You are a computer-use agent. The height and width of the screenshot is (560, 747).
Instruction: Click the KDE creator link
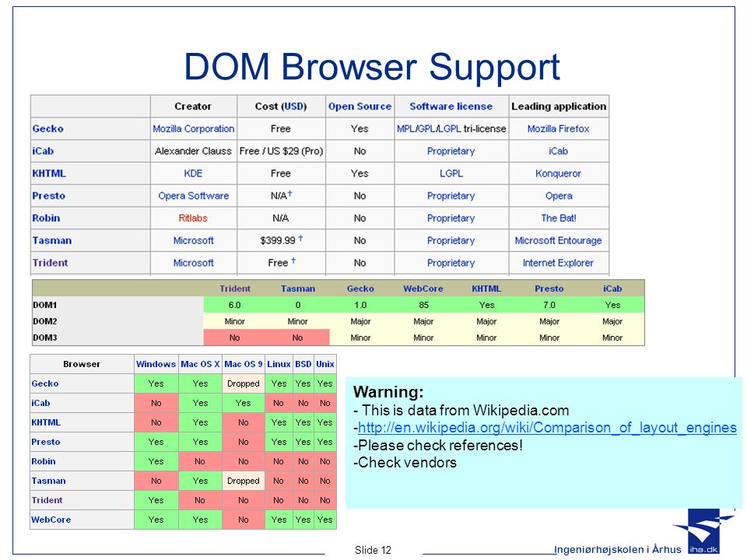193,173
